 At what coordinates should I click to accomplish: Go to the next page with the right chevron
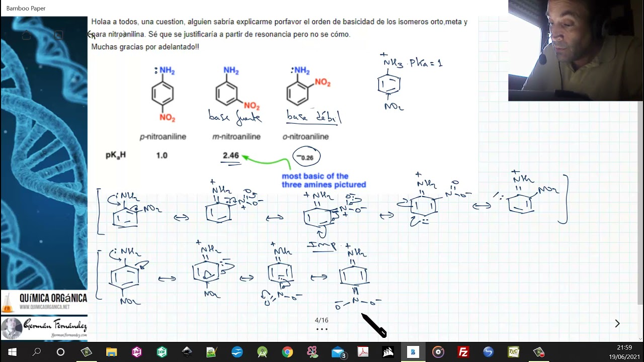[x=617, y=324]
